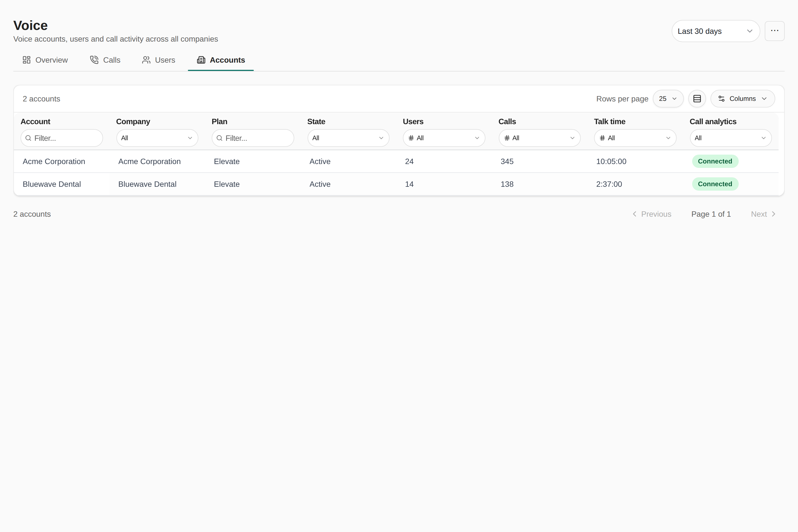Toggle table density view icon
This screenshot has height=532, width=798.
697,99
